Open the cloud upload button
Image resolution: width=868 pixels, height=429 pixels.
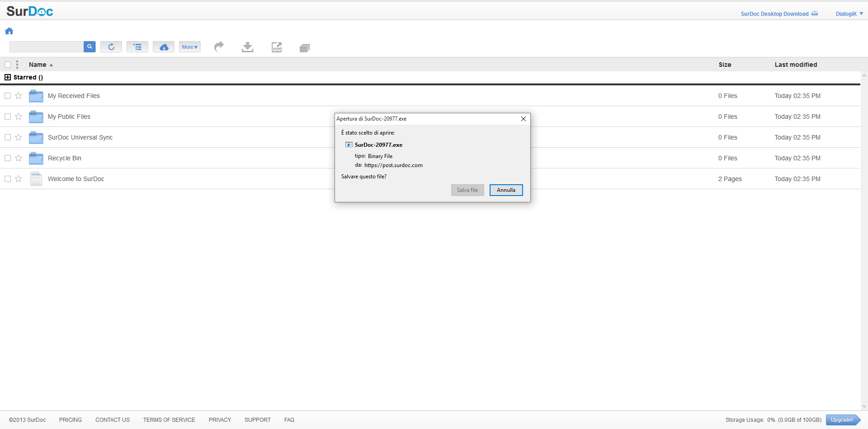[x=164, y=47]
